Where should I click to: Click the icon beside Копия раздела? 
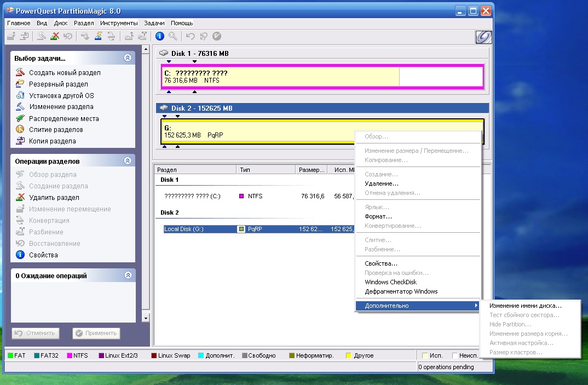[x=20, y=141]
